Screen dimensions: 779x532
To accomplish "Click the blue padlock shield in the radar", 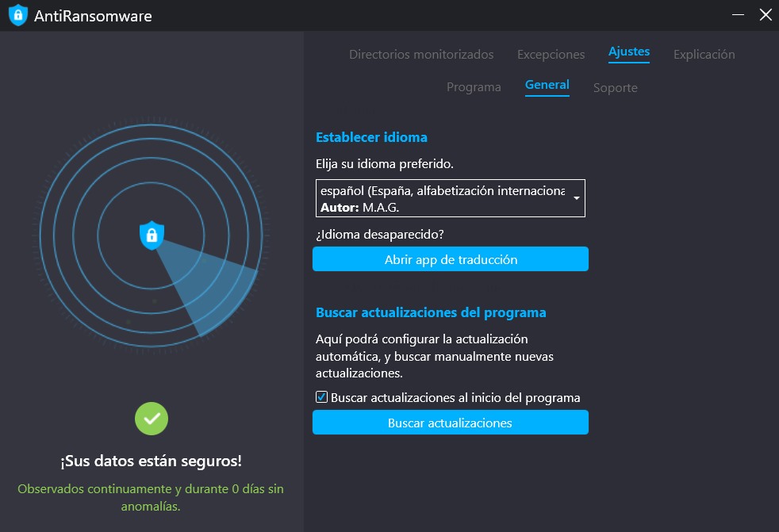I will [x=152, y=235].
